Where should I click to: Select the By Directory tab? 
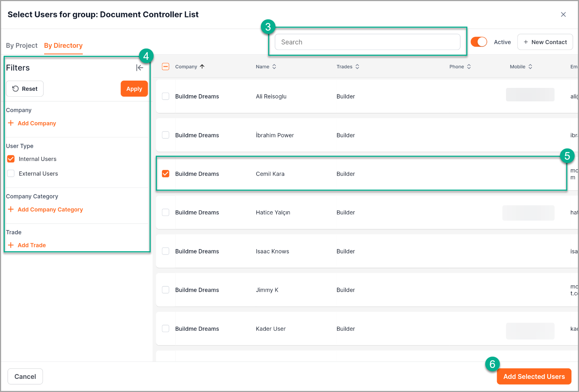click(x=63, y=46)
